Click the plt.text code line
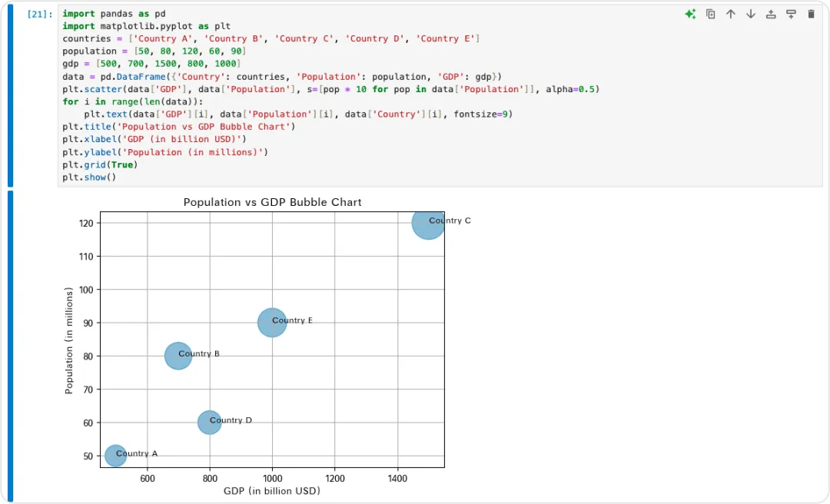The width and height of the screenshot is (830, 504). [298, 114]
